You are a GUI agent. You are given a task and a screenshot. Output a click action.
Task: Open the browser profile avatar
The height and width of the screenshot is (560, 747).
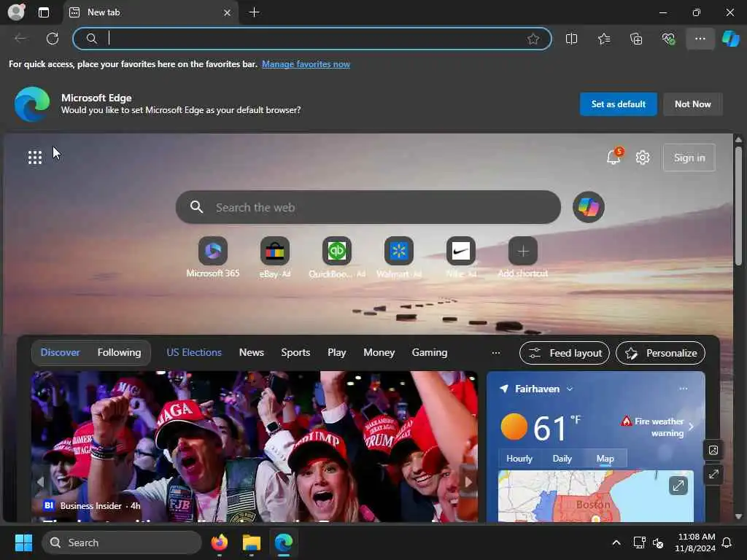pyautogui.click(x=16, y=12)
